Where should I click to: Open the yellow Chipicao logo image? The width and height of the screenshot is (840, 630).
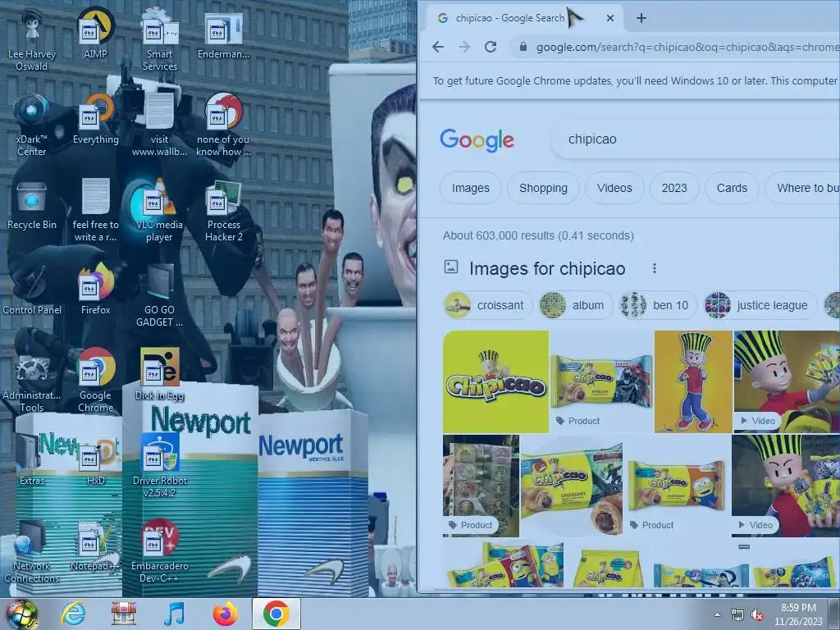[x=495, y=381]
